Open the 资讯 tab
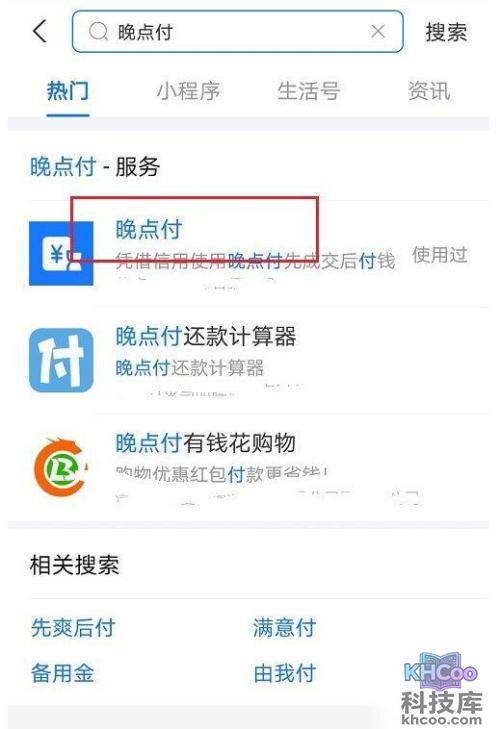500x729 pixels. (x=429, y=91)
